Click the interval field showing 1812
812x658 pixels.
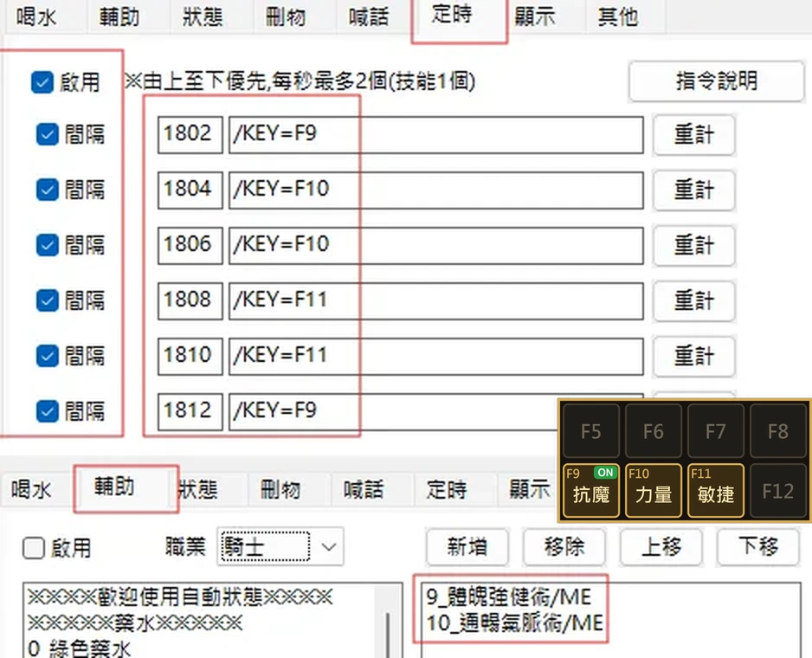(190, 412)
